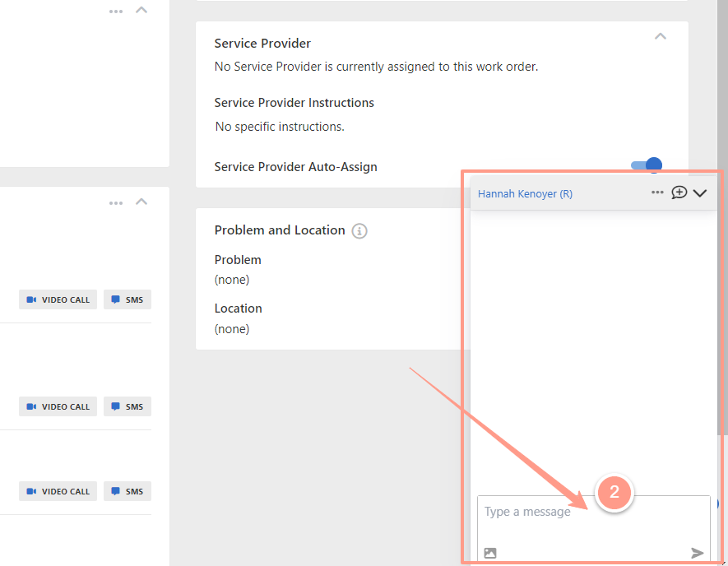Open second left panel ellipsis menu

[x=116, y=203]
